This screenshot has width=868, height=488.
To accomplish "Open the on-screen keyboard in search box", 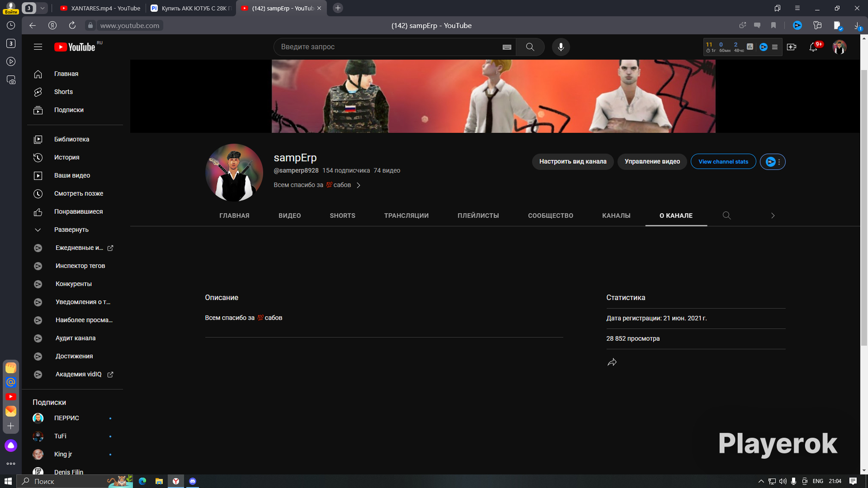I will pyautogui.click(x=507, y=47).
